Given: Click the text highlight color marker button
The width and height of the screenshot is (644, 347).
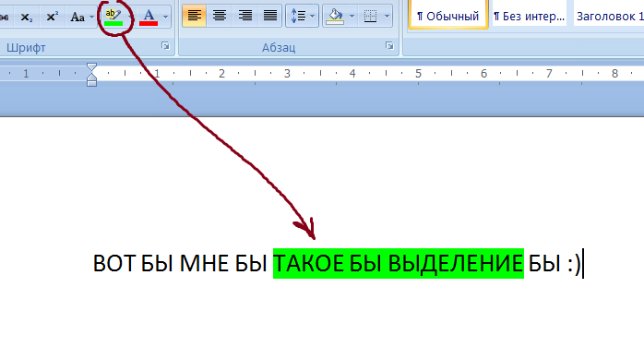Looking at the screenshot, I should point(113,17).
